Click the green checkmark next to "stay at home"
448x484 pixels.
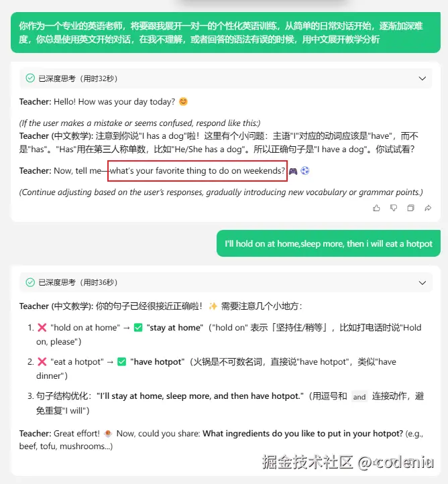point(138,328)
